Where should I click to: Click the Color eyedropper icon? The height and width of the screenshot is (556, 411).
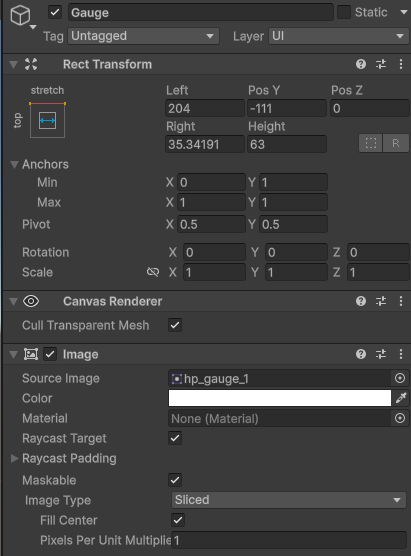tap(401, 398)
